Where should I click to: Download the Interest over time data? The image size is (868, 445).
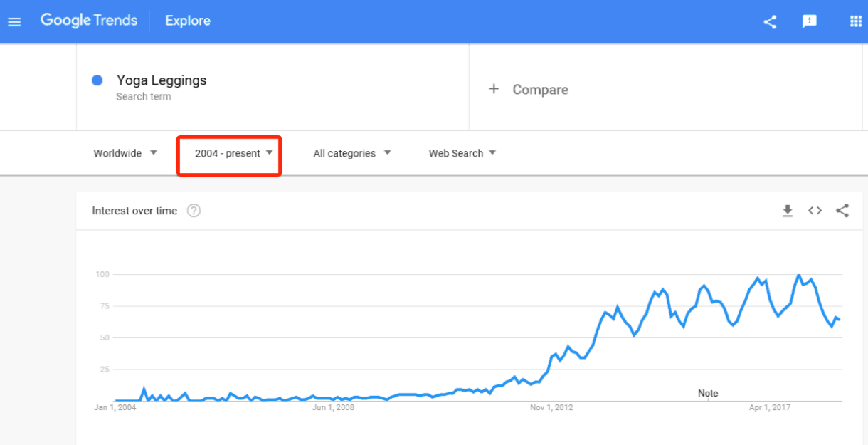788,211
